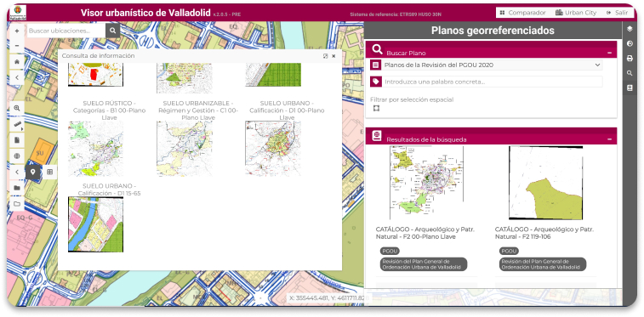This screenshot has width=644, height=317.
Task: Open the SUELO URBANIZABLE C1 00-Plano Llave thumbnail
Action: tap(185, 149)
